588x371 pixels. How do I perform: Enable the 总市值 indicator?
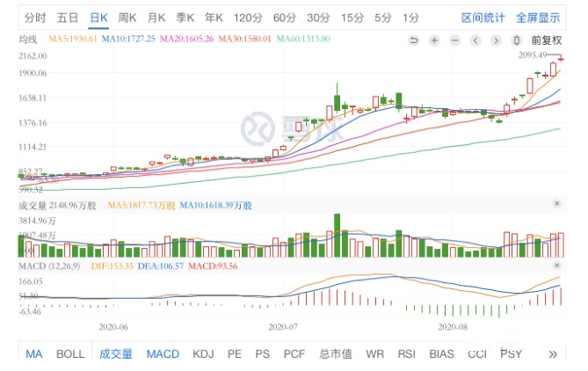coord(336,354)
